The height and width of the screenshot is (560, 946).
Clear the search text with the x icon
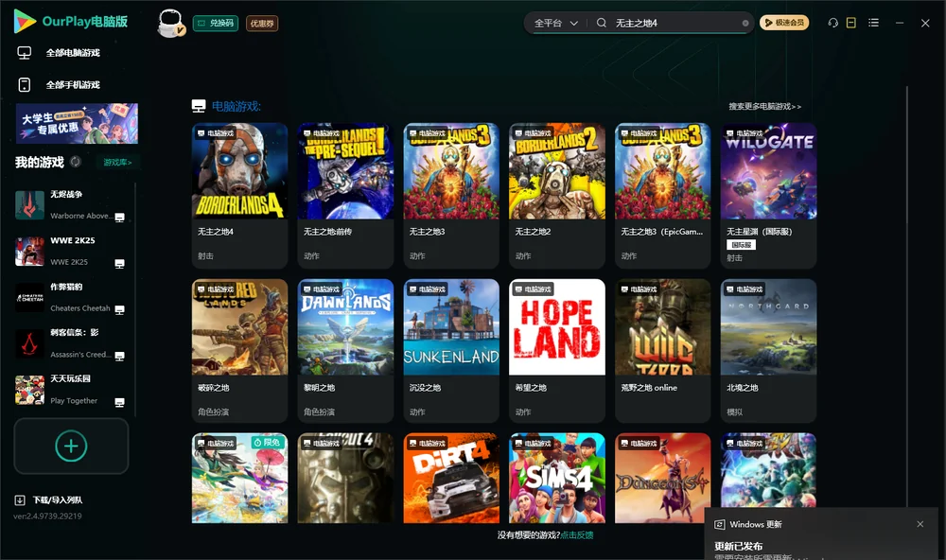tap(745, 23)
